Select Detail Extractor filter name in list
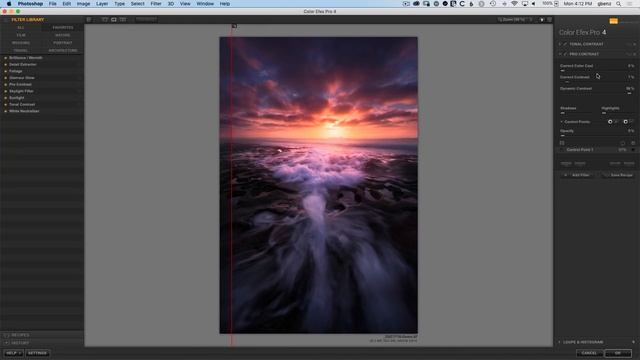 pos(23,64)
